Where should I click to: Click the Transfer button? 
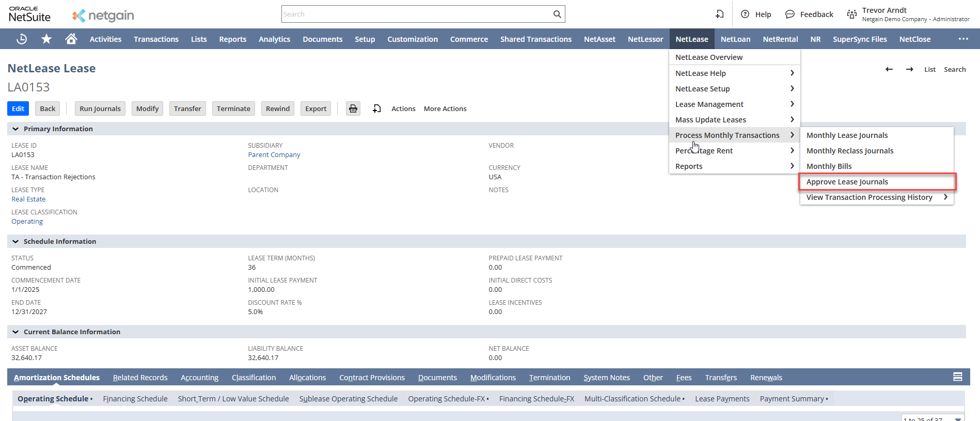click(x=187, y=108)
